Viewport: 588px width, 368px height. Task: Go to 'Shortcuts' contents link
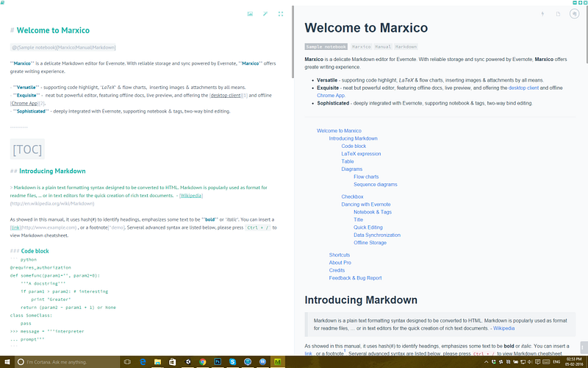pyautogui.click(x=340, y=255)
